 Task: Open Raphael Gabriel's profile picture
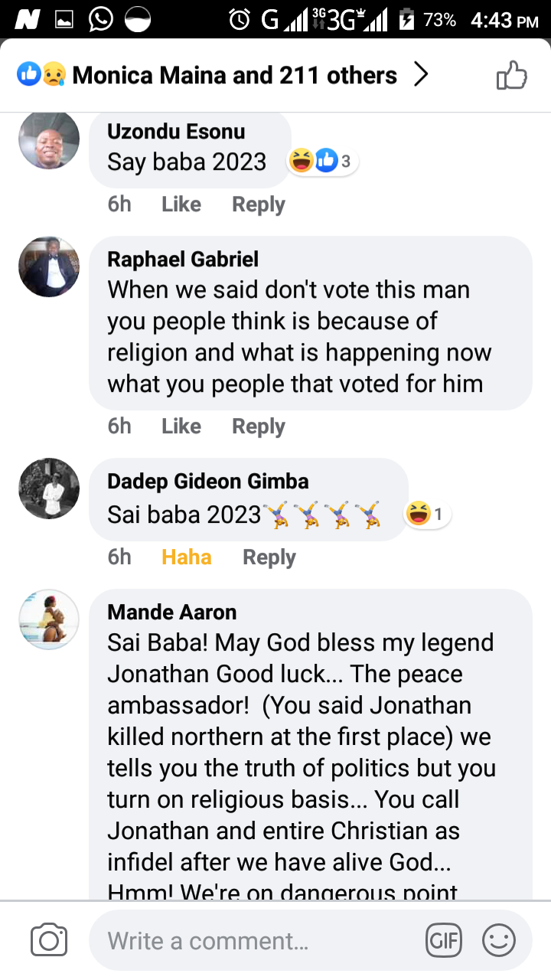(49, 266)
